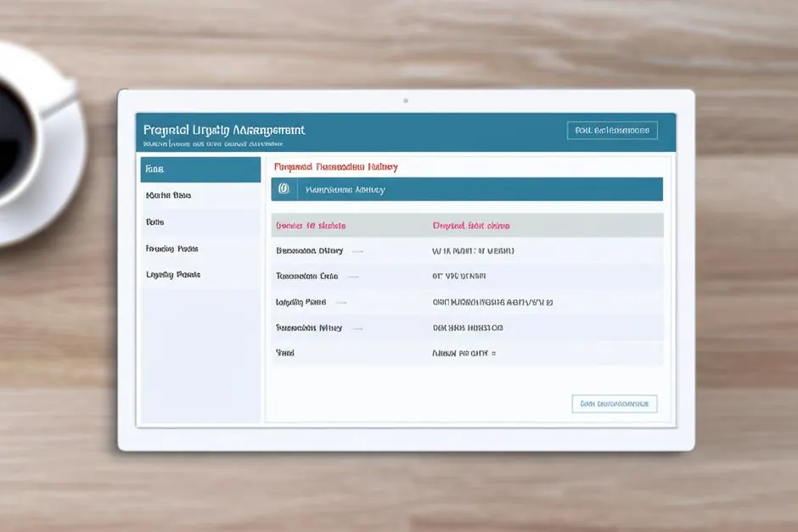
Task: Click the outlined button in the teal header bar
Action: pos(612,130)
